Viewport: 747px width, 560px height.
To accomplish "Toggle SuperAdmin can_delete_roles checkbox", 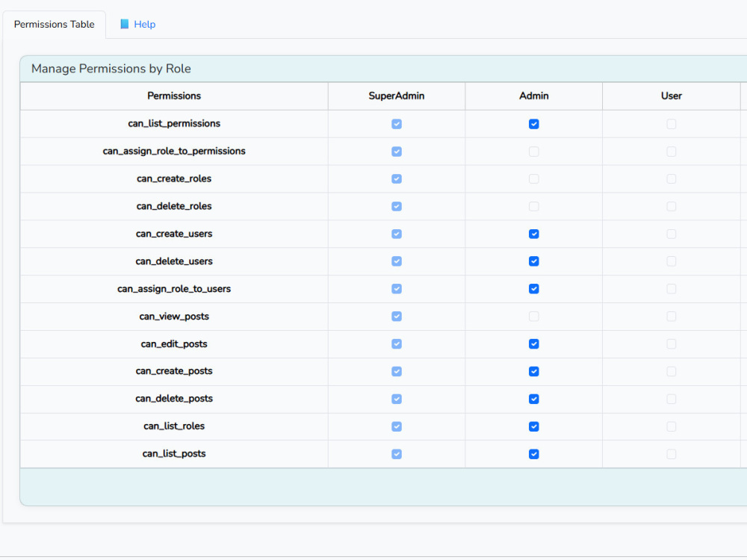I will tap(397, 207).
